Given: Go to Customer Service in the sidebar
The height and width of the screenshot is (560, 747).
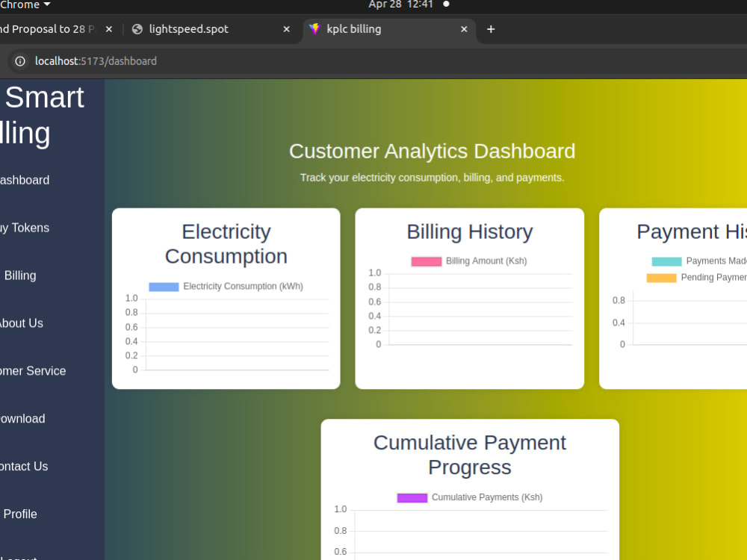Looking at the screenshot, I should tap(34, 371).
